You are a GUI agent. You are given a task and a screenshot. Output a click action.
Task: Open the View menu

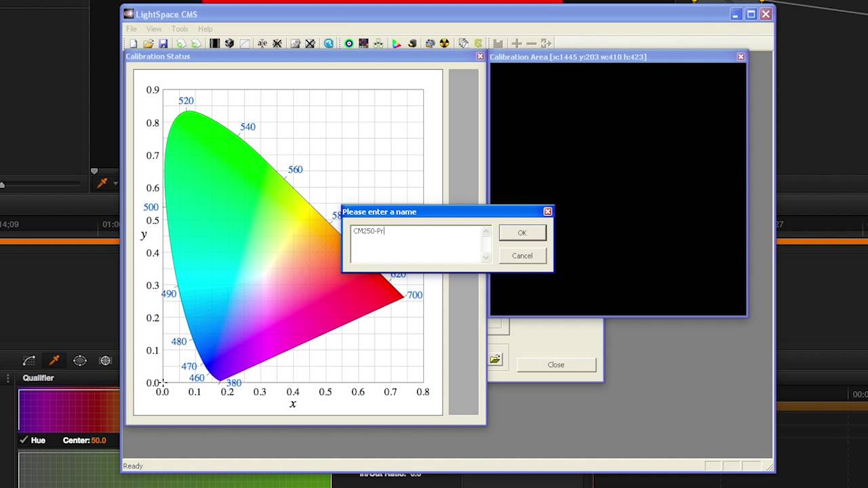coord(154,29)
